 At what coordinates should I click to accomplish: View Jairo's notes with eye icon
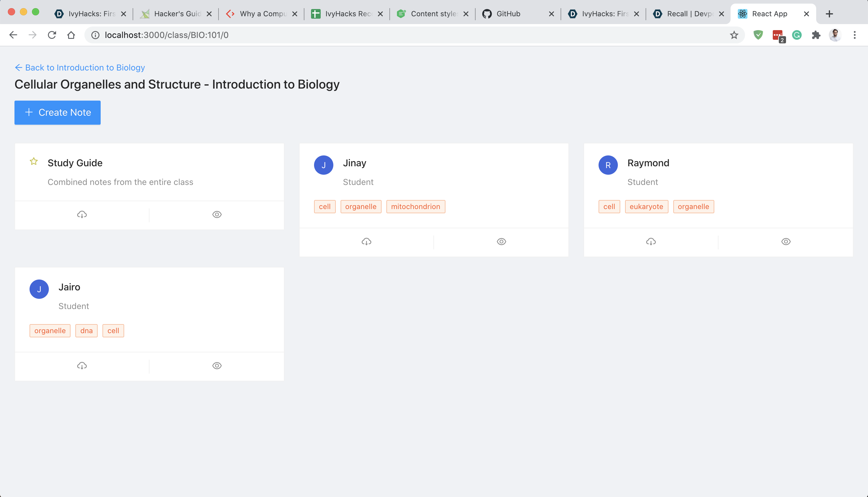[217, 366]
